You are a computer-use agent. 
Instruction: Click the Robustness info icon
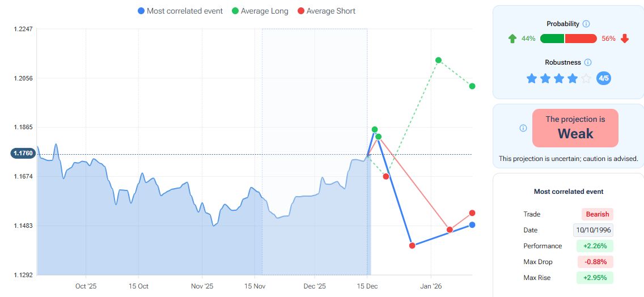pyautogui.click(x=588, y=62)
